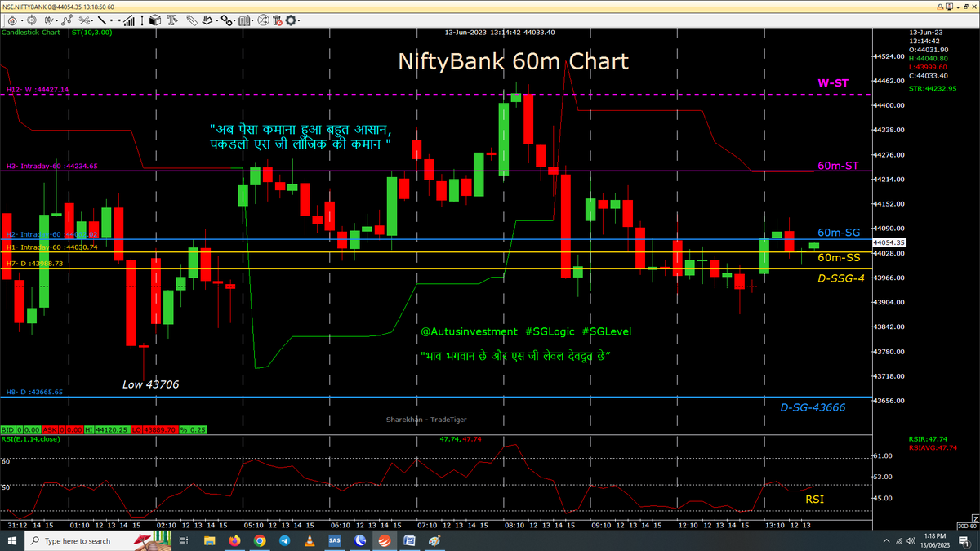Click the 60m-SG annotation text
The height and width of the screenshot is (551, 980).
[839, 233]
